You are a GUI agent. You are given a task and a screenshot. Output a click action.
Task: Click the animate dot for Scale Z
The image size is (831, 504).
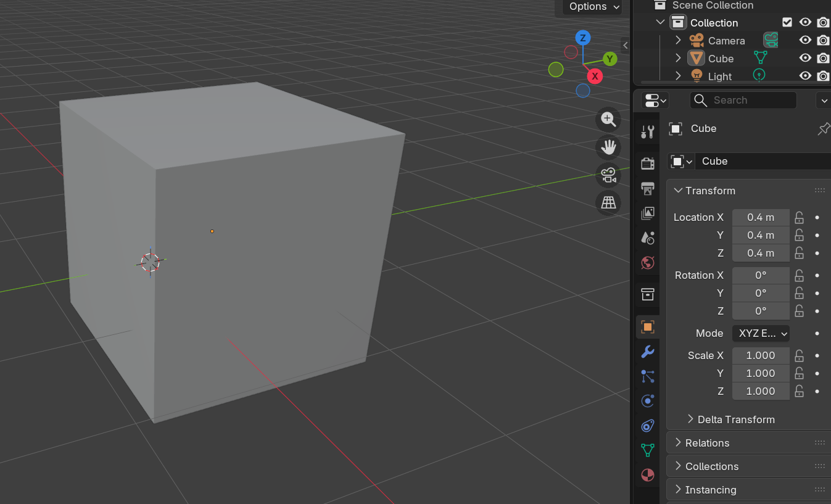pos(817,391)
